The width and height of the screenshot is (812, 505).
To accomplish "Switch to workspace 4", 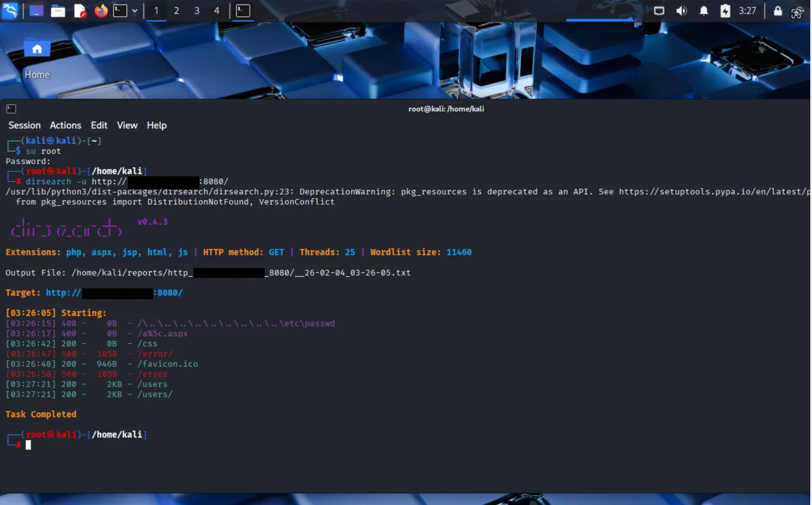I will (217, 11).
